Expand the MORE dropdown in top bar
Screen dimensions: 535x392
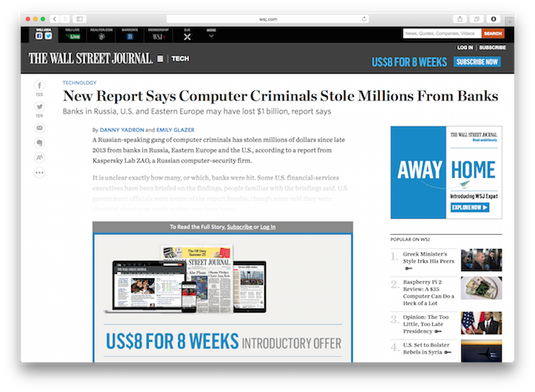(x=211, y=34)
